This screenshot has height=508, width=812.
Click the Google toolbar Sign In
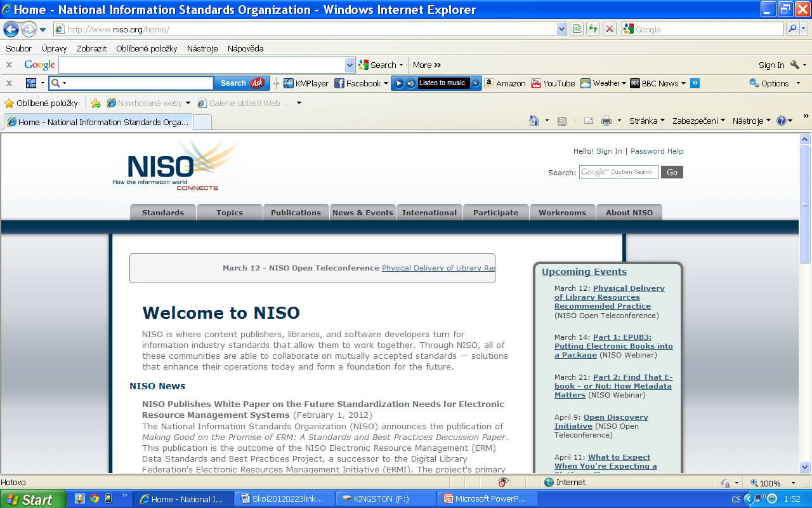coord(771,65)
